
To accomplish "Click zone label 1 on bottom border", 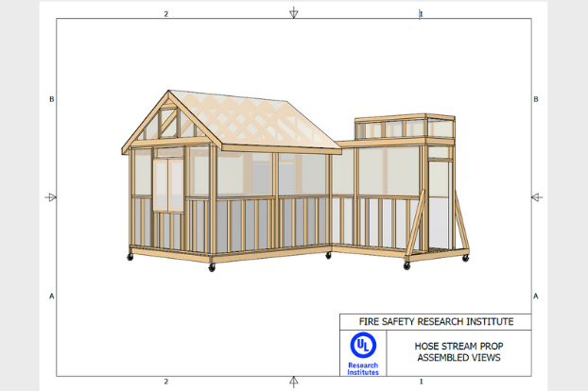I will pyautogui.click(x=421, y=382).
